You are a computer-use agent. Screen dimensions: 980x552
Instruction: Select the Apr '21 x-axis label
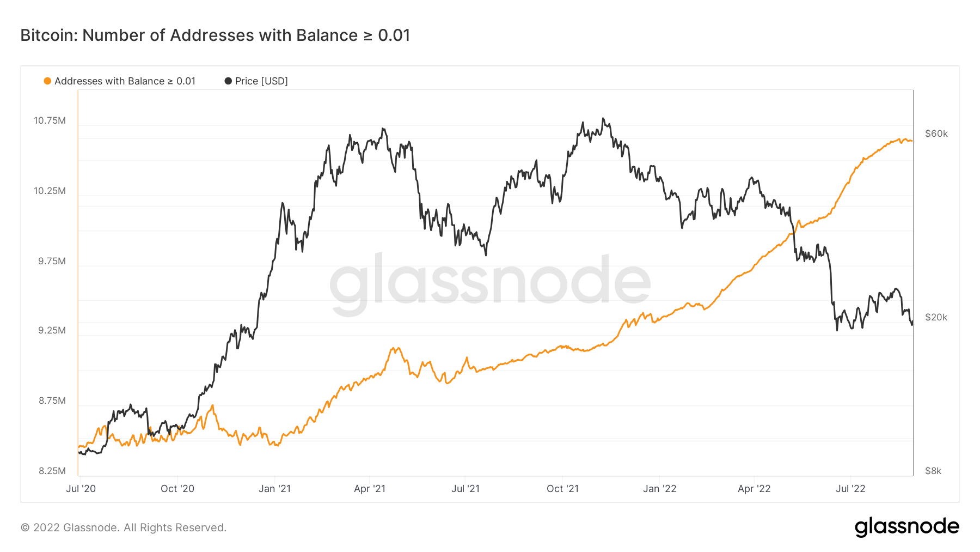pos(370,489)
